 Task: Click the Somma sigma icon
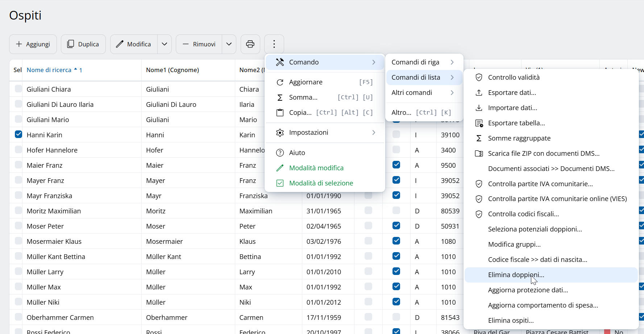coord(280,97)
